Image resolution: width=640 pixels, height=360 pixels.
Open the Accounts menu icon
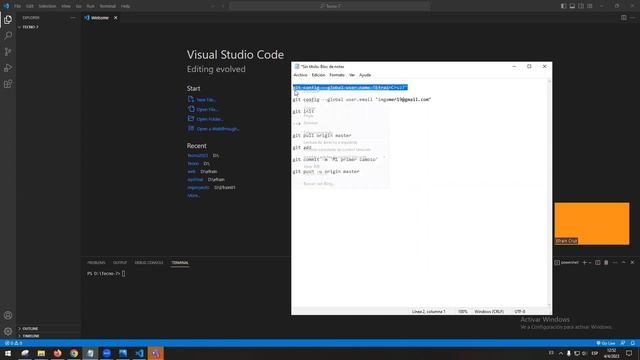click(8, 315)
